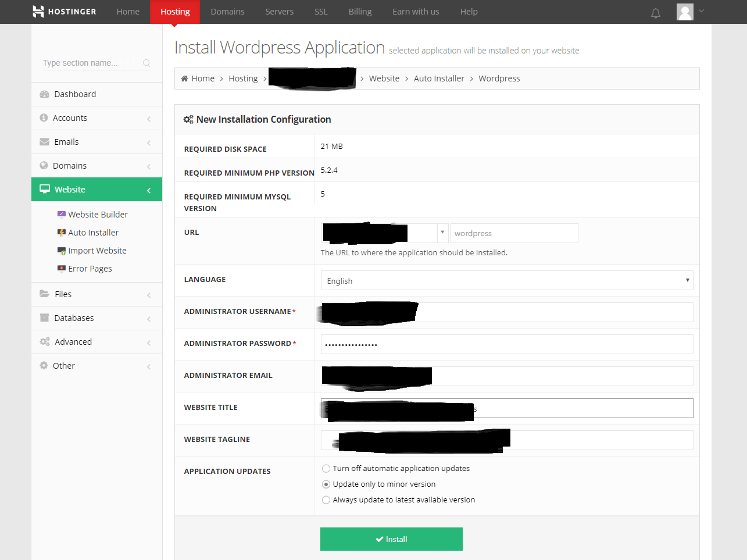The width and height of the screenshot is (747, 560).
Task: Open Servers in top navigation
Action: point(280,12)
